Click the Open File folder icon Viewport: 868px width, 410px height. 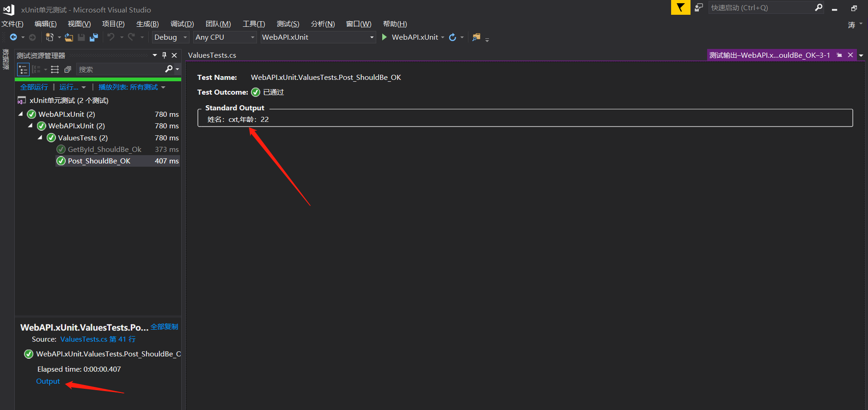coord(69,37)
